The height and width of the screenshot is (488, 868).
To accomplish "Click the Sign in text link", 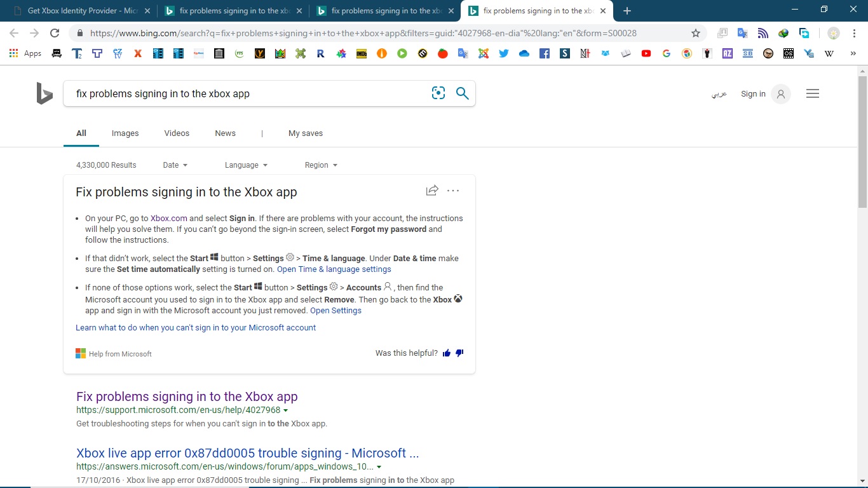I will (x=753, y=94).
